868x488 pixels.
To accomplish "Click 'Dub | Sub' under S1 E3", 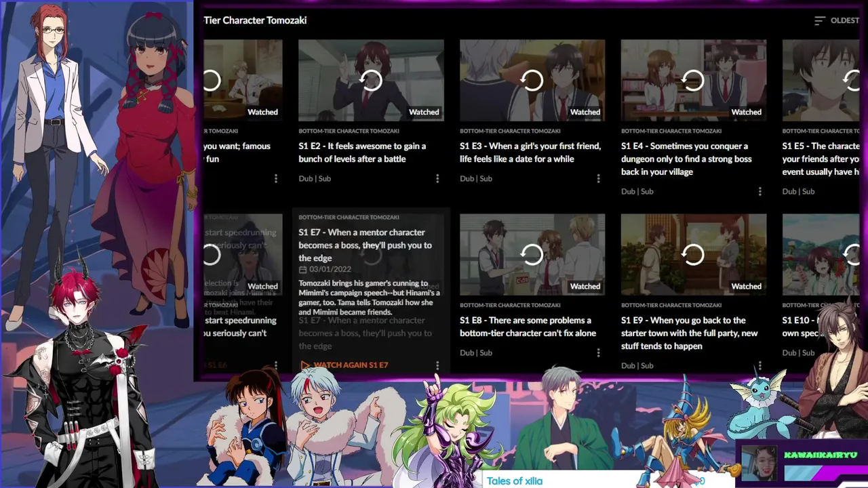I will (x=476, y=178).
